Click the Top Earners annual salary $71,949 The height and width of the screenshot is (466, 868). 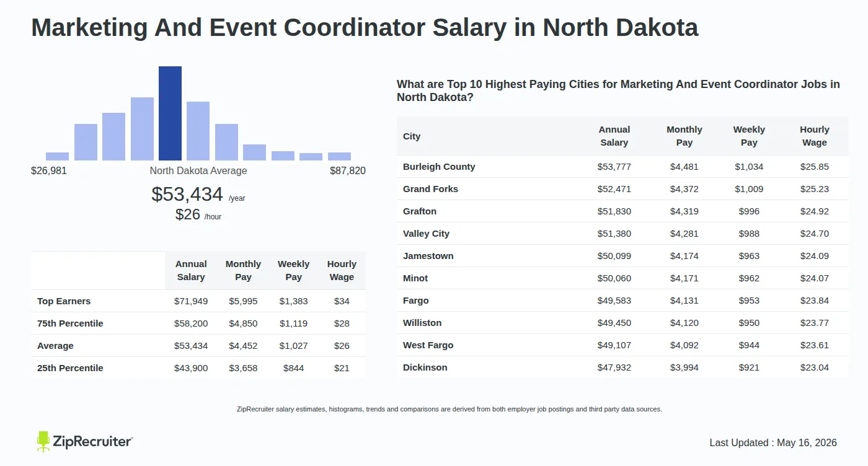(191, 301)
